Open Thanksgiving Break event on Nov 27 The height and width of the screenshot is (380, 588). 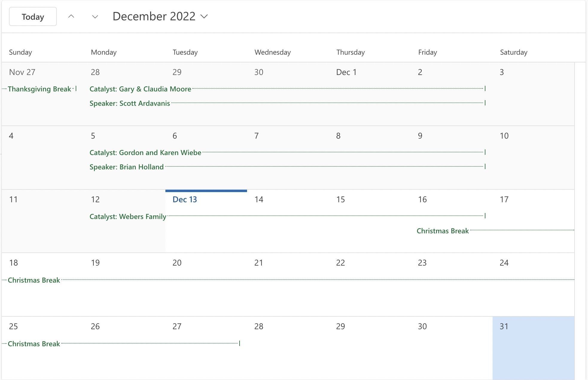click(x=39, y=89)
